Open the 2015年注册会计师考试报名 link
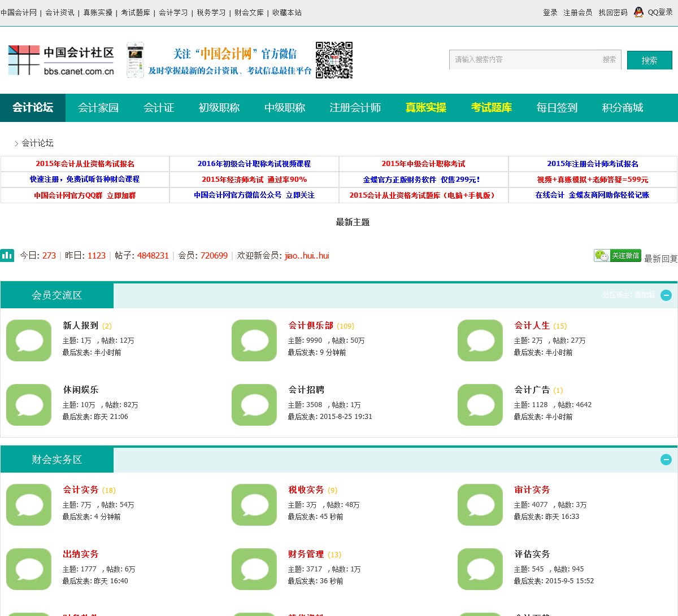The width and height of the screenshot is (678, 616). pyautogui.click(x=593, y=164)
